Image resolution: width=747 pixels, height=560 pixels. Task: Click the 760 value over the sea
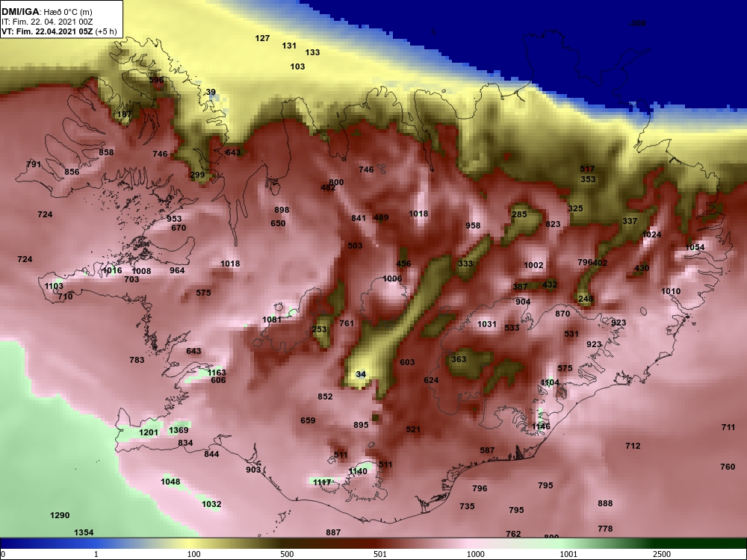click(728, 467)
